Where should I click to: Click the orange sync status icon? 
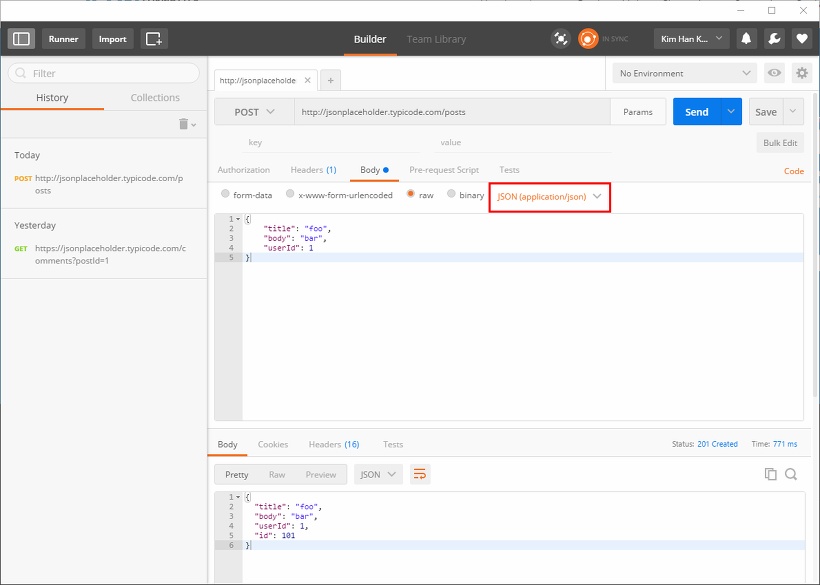click(588, 39)
